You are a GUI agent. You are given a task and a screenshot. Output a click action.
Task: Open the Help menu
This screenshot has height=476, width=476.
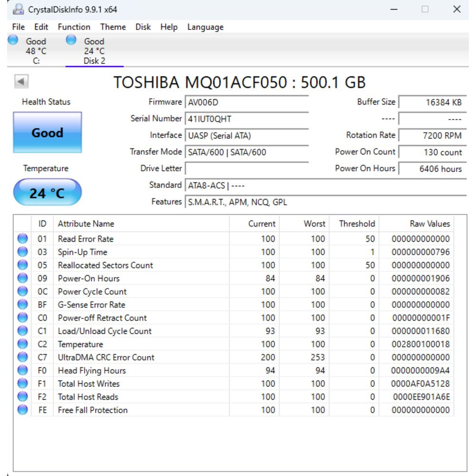point(169,27)
